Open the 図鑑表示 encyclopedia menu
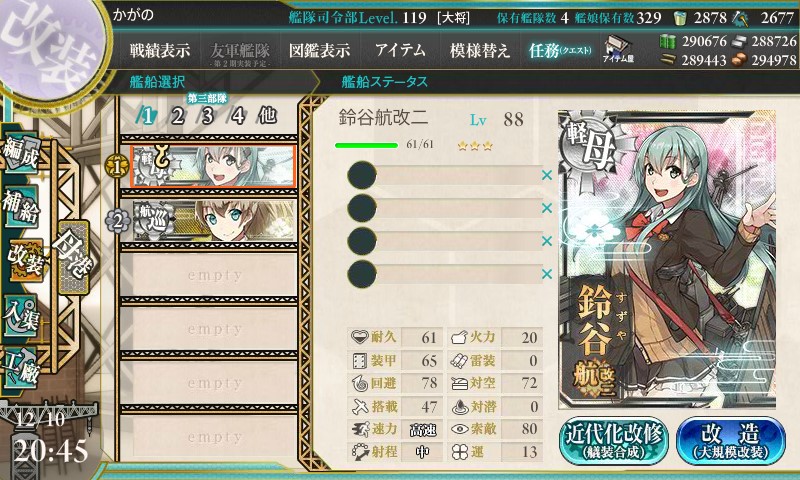The height and width of the screenshot is (480, 800). click(319, 50)
